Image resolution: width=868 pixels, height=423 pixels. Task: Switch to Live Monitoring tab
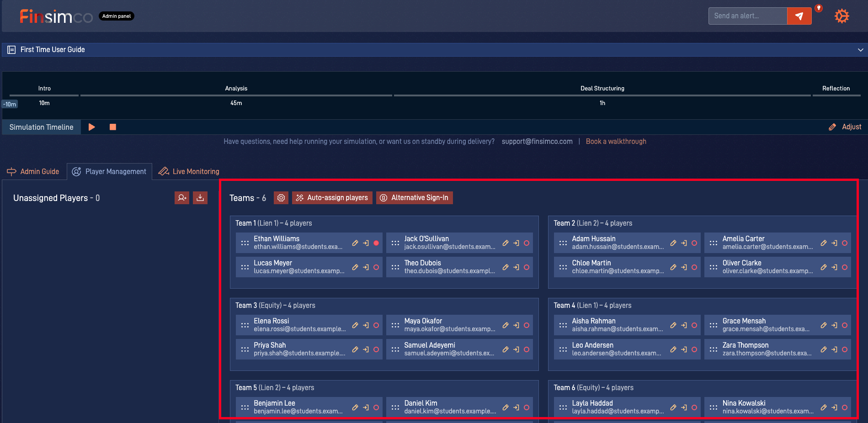(189, 171)
